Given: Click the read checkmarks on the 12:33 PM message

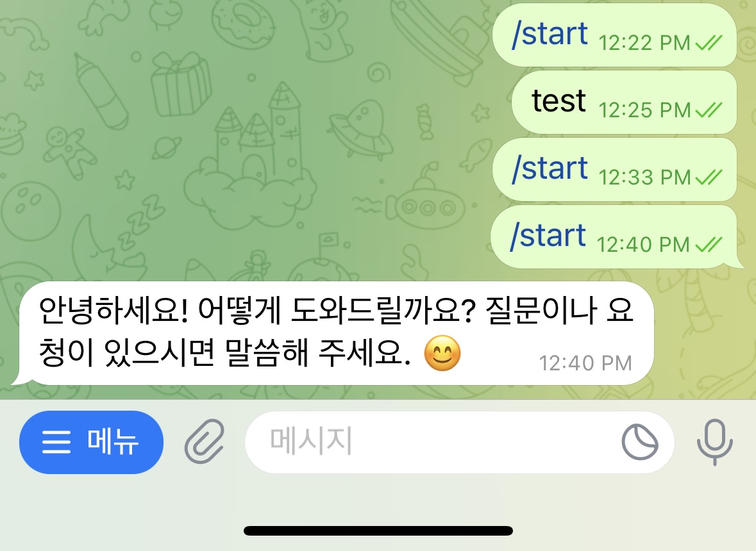Looking at the screenshot, I should pos(709,177).
